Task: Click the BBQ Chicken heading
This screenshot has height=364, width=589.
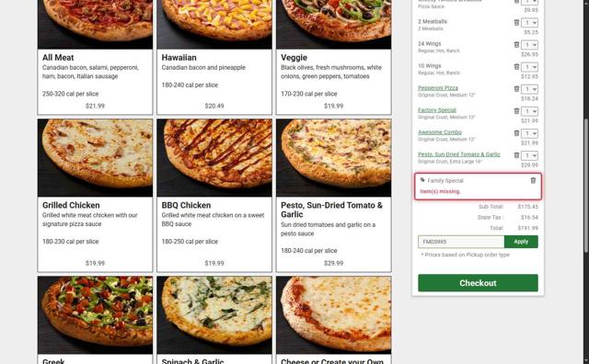Action: (x=186, y=205)
